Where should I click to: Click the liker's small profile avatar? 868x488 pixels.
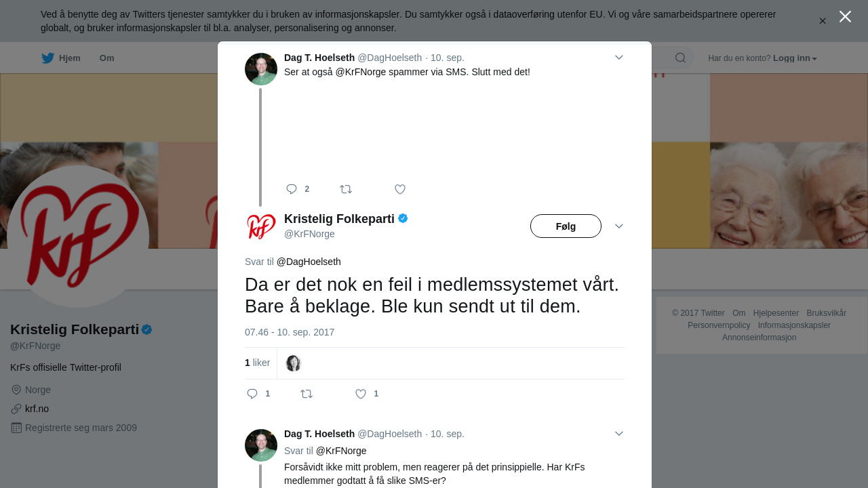pos(294,363)
